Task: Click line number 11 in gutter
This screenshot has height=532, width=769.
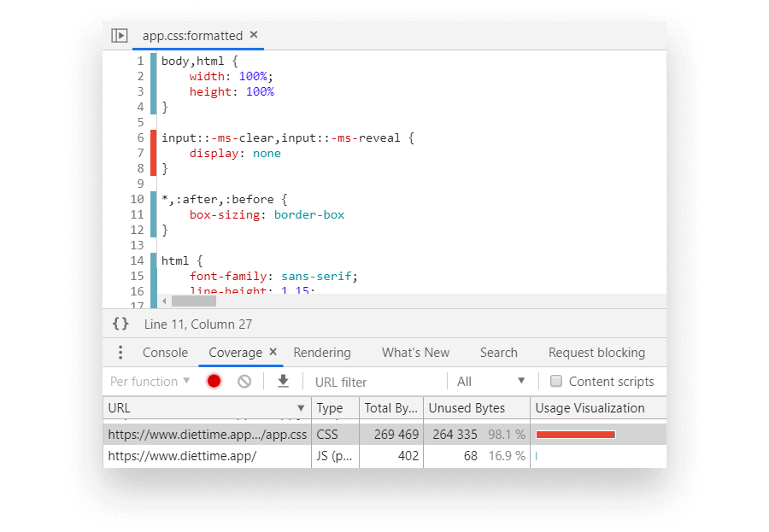Action: coord(137,214)
